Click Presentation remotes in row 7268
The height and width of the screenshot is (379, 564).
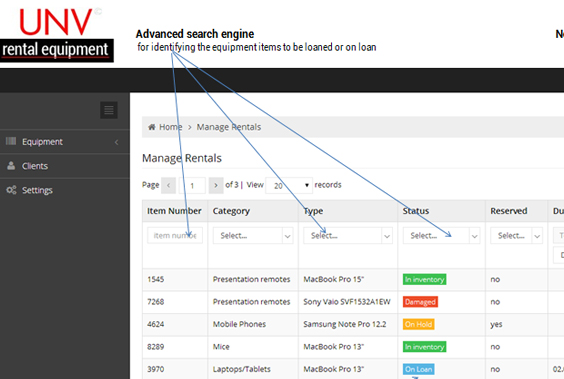click(251, 302)
